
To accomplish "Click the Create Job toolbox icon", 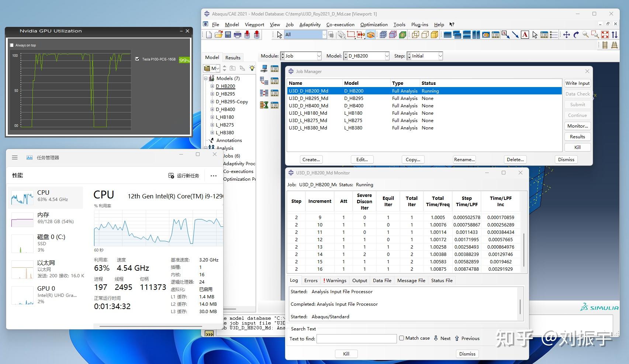I will (264, 69).
